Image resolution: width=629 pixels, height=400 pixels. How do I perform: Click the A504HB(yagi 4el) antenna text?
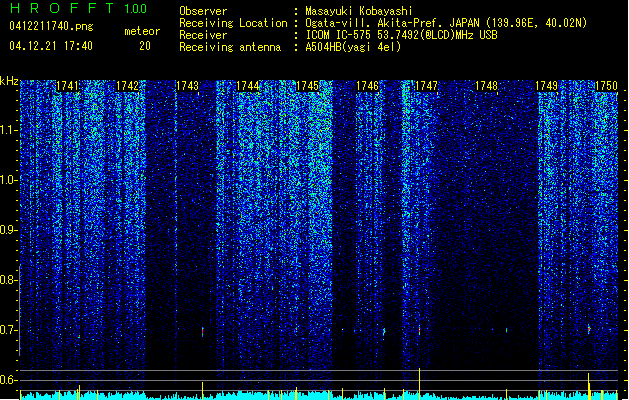tap(353, 47)
